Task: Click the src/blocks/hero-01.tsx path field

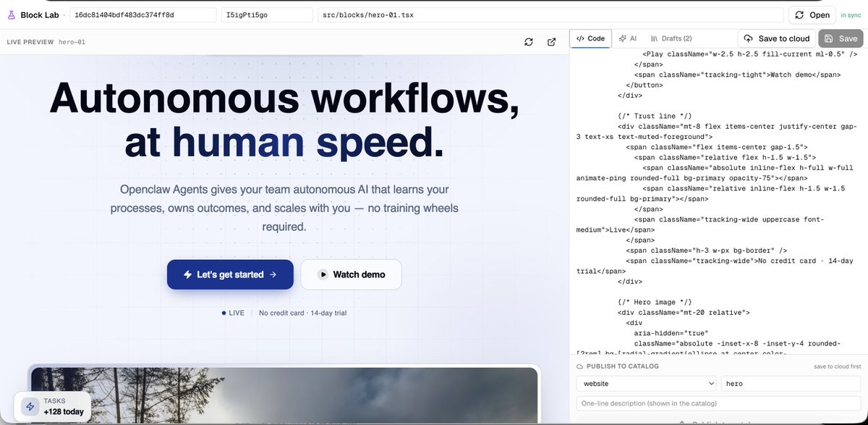Action: pyautogui.click(x=551, y=14)
